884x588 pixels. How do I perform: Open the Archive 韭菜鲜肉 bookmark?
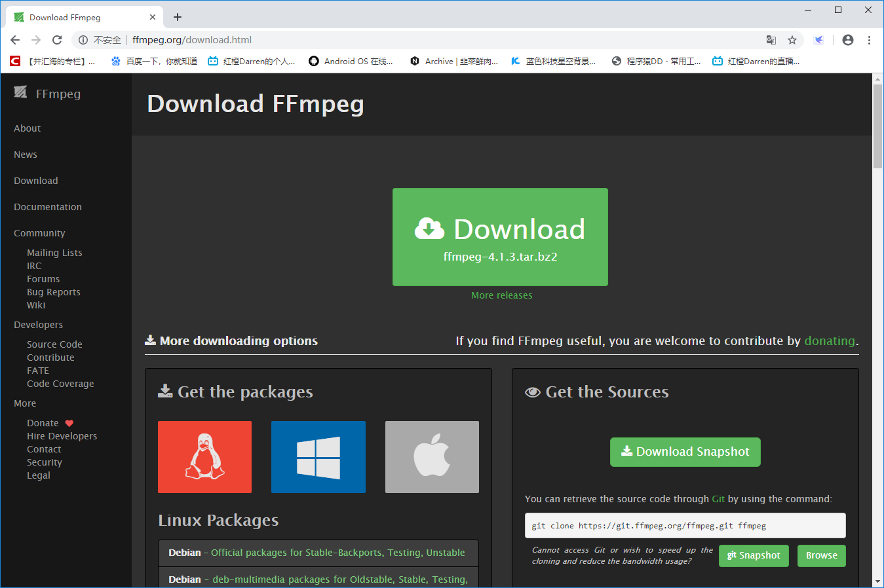point(454,61)
